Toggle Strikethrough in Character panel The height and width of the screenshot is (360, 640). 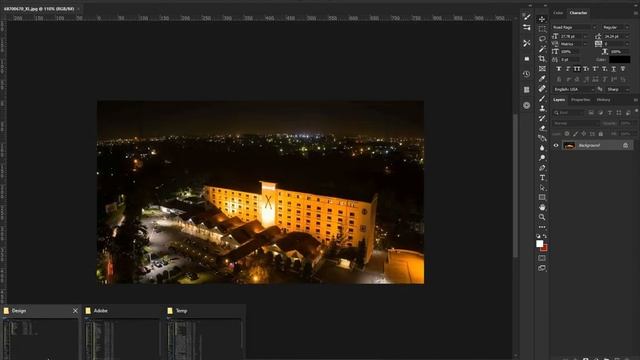(623, 69)
